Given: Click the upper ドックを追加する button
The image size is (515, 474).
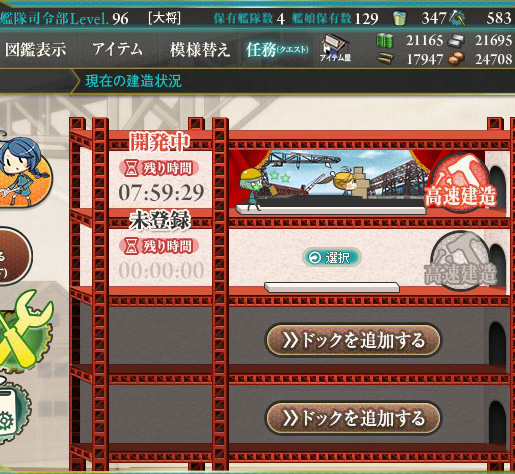Looking at the screenshot, I should coord(353,340).
